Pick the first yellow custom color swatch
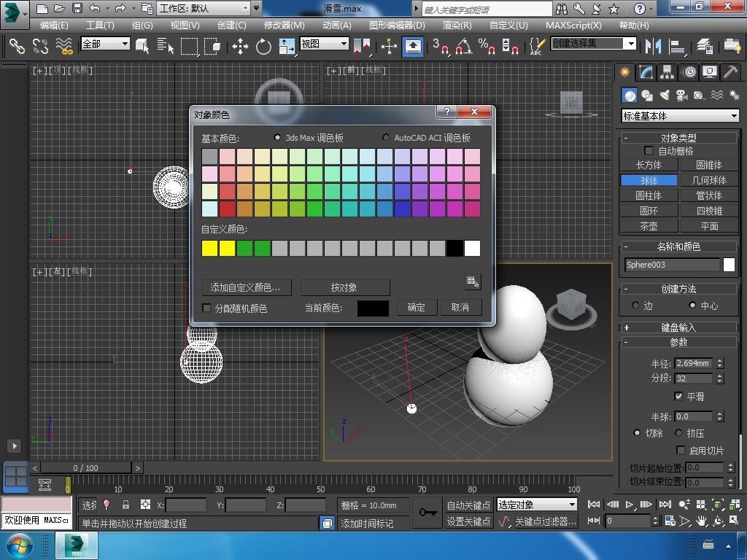Viewport: 747px width, 560px height. click(209, 248)
